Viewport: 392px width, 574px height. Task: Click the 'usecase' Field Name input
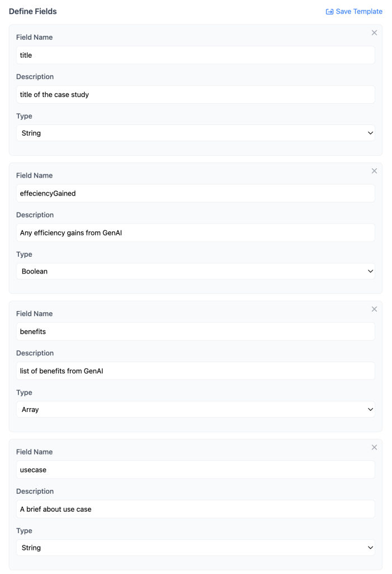pyautogui.click(x=195, y=470)
